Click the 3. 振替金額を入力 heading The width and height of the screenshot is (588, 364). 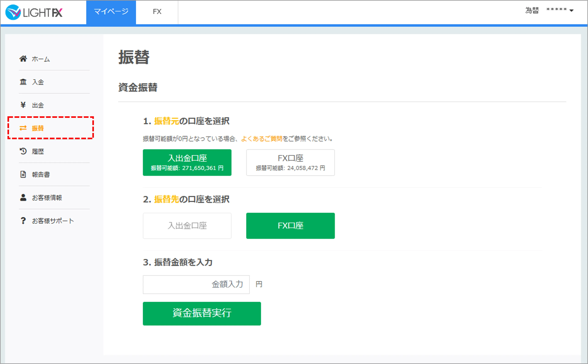click(178, 262)
